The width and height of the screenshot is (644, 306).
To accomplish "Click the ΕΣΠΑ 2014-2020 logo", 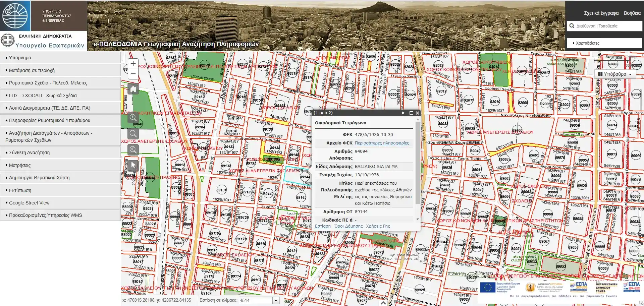I will (x=632, y=287).
